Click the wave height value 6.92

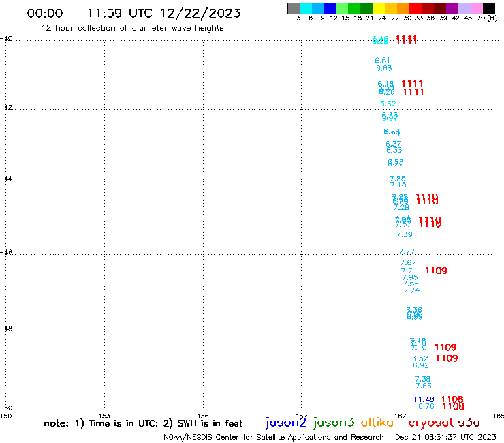[x=421, y=365]
